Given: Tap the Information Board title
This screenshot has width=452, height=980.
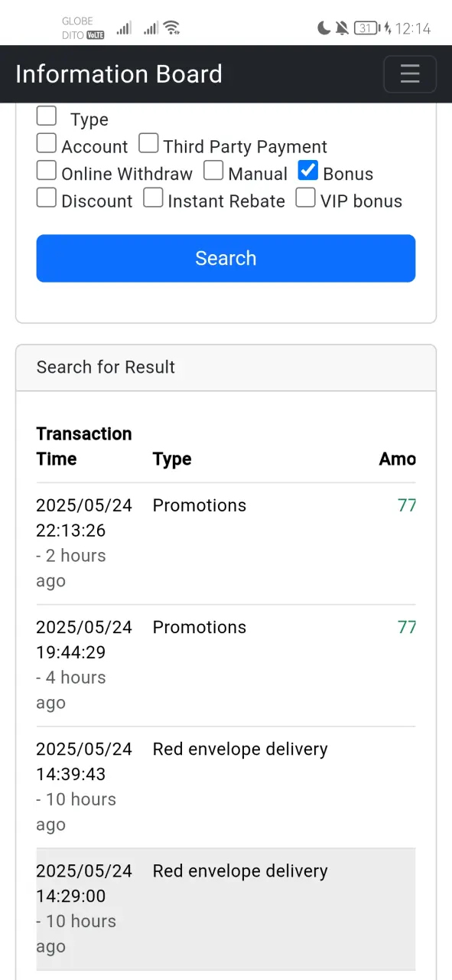Looking at the screenshot, I should coord(119,73).
